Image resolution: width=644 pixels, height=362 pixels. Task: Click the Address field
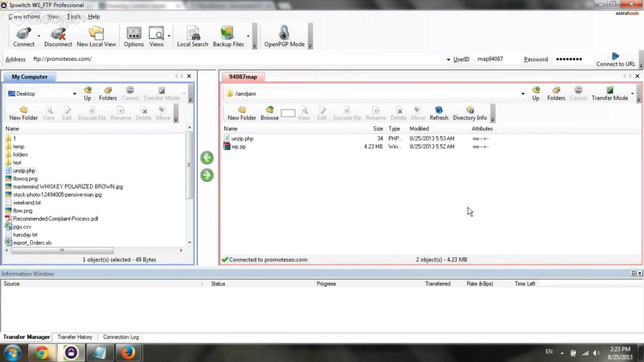238,59
